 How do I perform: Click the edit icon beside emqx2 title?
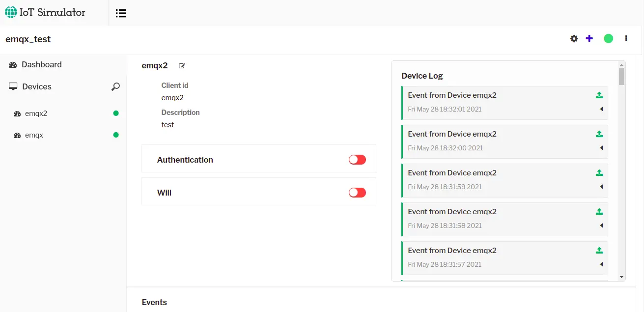[182, 66]
